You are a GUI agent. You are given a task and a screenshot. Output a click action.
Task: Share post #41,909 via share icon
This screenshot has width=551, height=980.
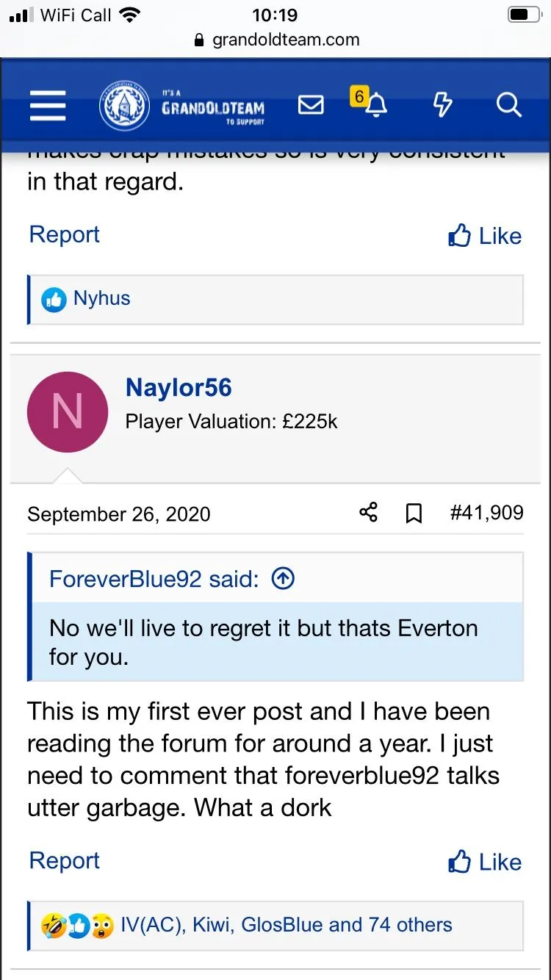pos(369,513)
